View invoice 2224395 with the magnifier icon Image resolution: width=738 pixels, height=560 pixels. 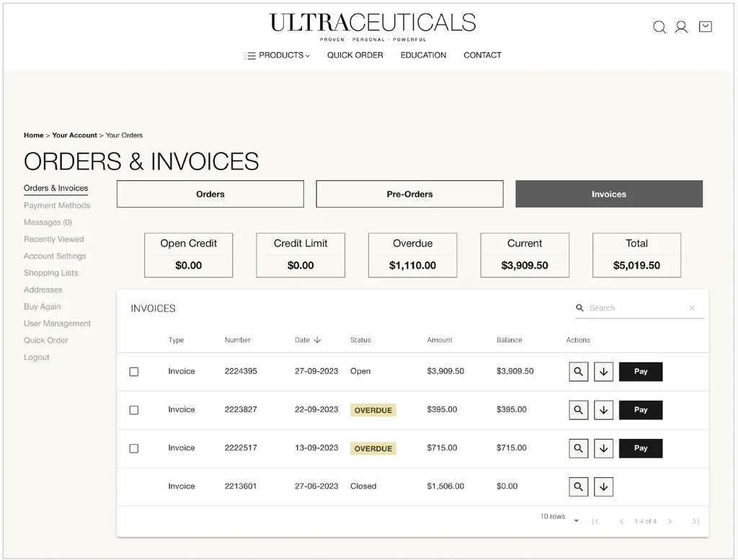[579, 372]
